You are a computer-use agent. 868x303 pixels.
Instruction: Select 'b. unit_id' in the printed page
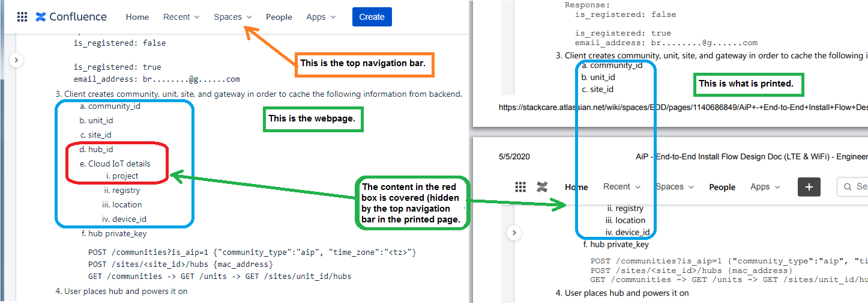(598, 78)
